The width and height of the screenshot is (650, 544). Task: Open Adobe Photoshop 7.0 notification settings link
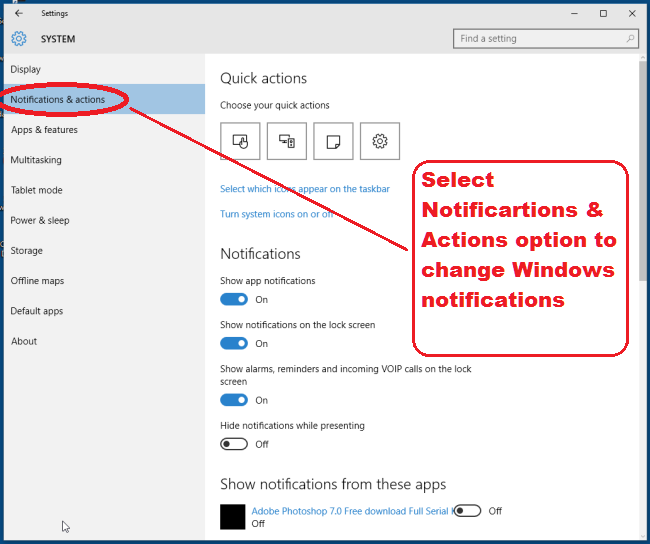pos(352,511)
